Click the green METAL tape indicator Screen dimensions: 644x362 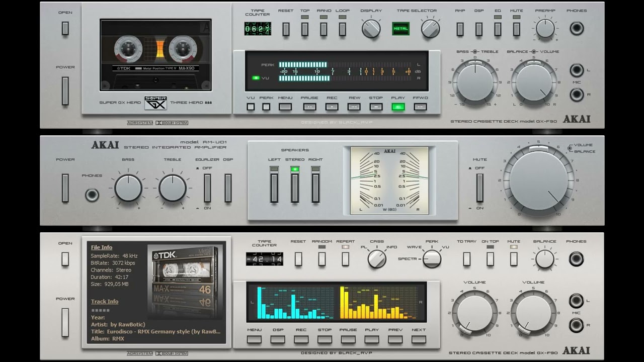coord(401,29)
